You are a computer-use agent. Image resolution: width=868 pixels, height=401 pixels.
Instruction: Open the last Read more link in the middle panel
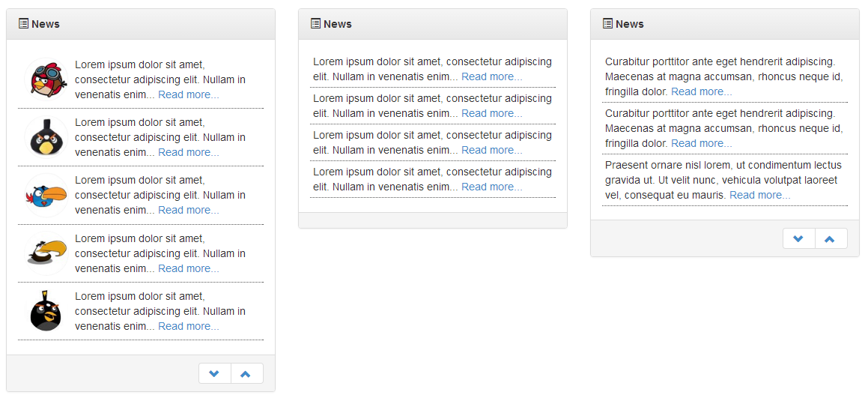pyautogui.click(x=491, y=187)
